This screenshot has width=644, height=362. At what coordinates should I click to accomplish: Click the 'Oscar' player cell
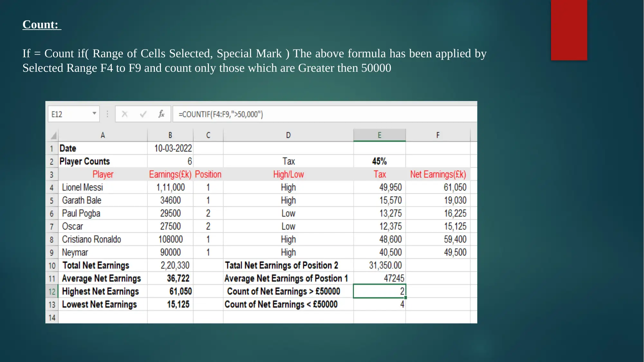[x=103, y=226]
